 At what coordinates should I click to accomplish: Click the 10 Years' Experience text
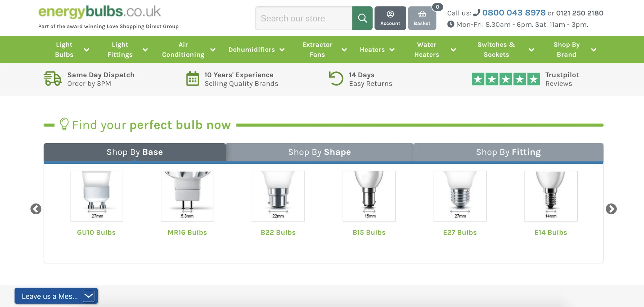point(239,75)
